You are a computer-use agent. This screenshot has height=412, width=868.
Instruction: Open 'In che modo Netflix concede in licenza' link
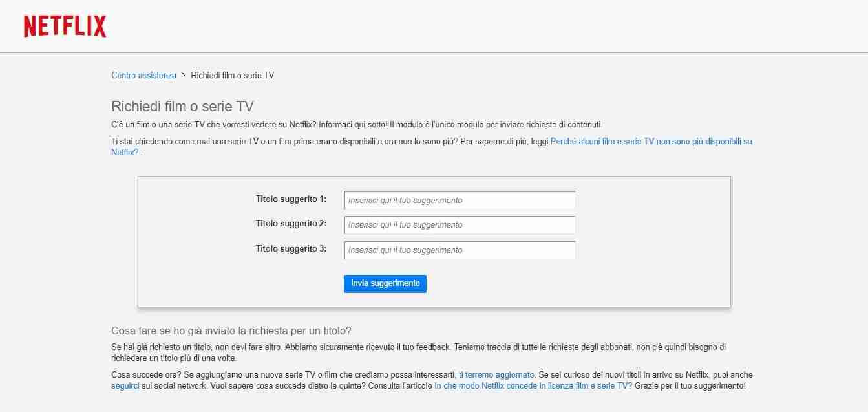[533, 385]
